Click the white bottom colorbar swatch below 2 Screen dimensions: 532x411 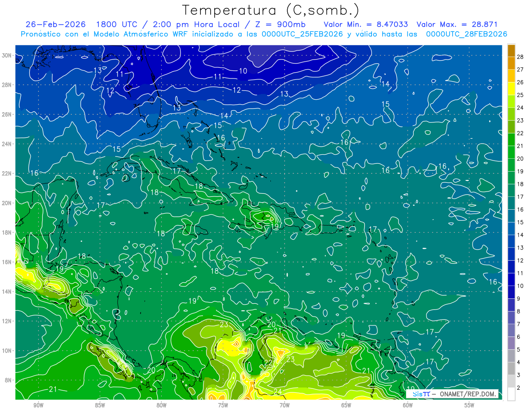point(511,394)
